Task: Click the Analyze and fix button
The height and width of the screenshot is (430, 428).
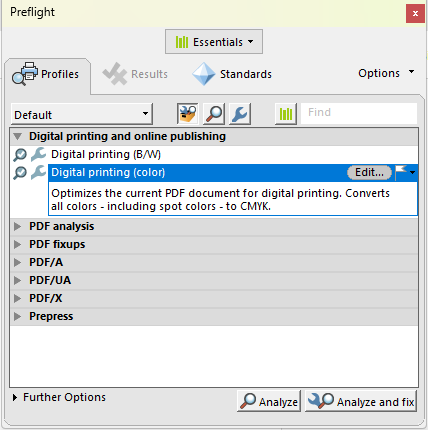Action: tap(361, 401)
